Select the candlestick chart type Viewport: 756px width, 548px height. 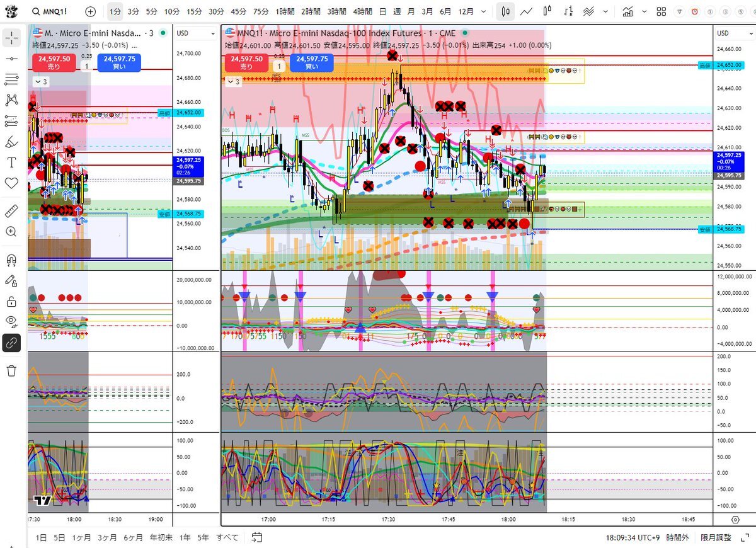[505, 11]
